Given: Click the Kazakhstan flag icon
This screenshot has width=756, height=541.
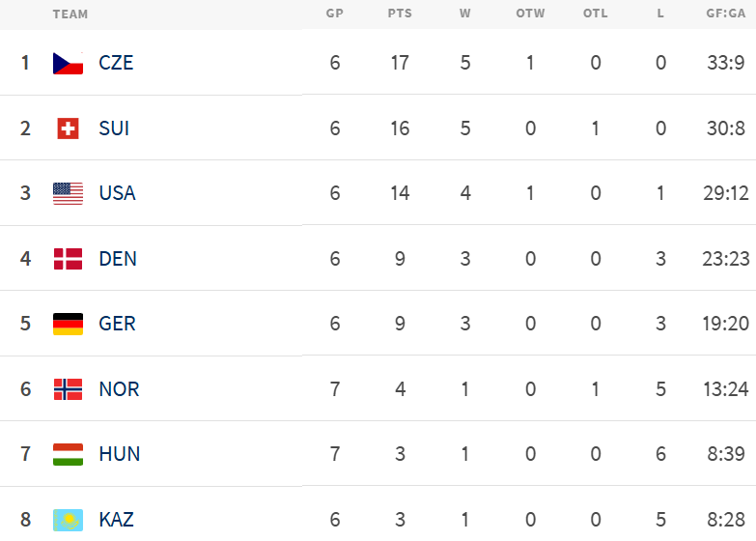Looking at the screenshot, I should (x=68, y=520).
